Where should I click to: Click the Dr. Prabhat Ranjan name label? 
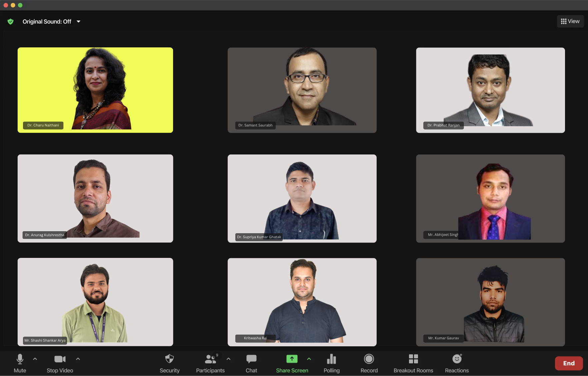click(x=443, y=125)
